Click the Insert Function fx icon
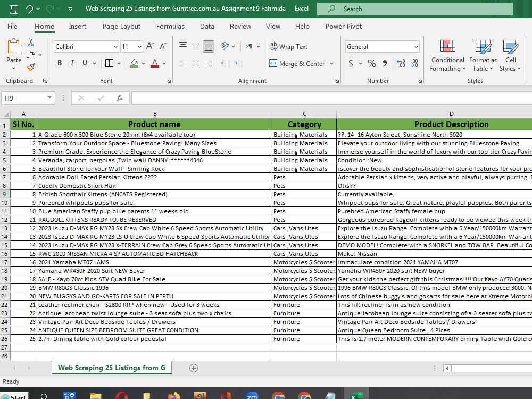Viewport: 532px width, 399px height. (119, 98)
